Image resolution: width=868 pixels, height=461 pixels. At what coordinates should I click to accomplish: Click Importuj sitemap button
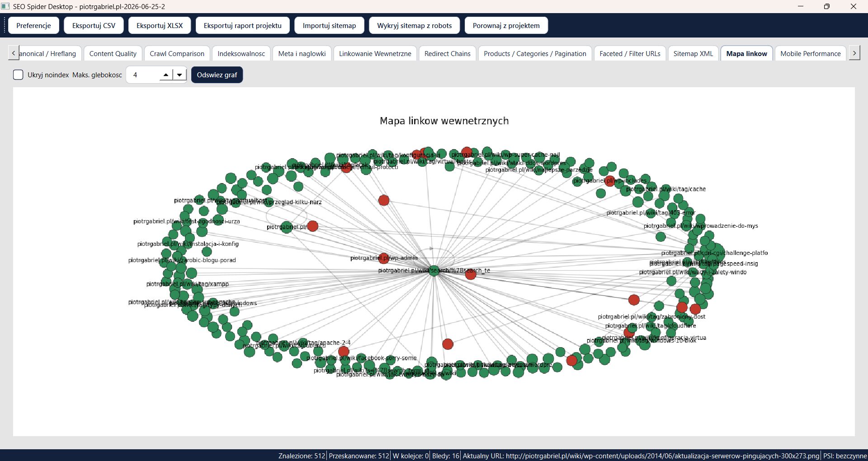click(329, 25)
